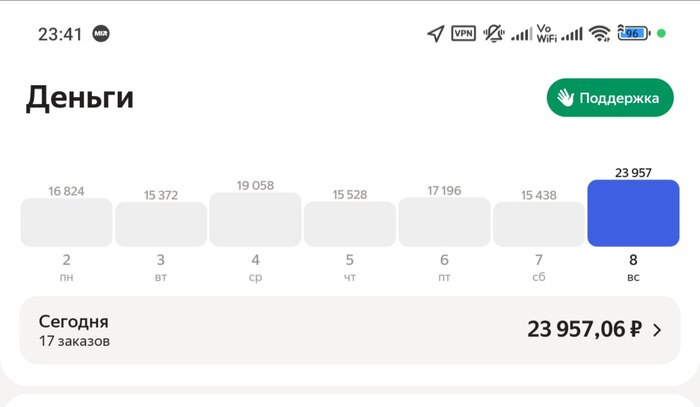Tap the muted bell icon
The height and width of the screenshot is (407, 700).
point(494,33)
